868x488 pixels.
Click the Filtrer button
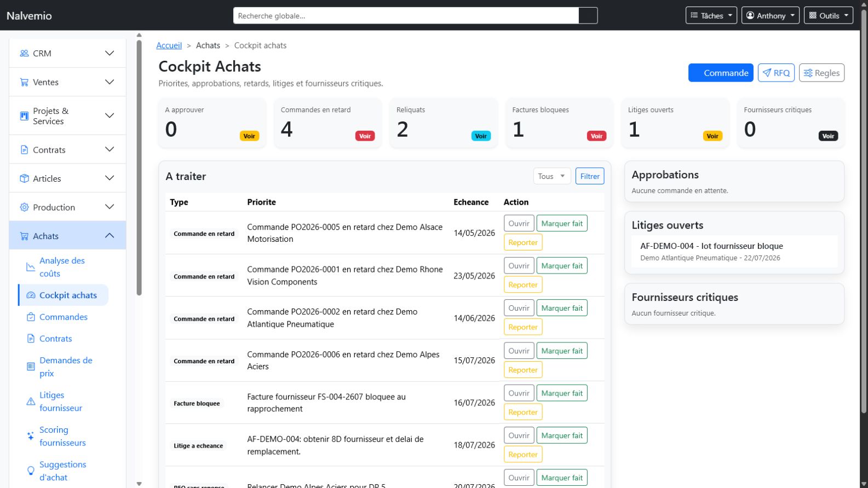click(590, 176)
